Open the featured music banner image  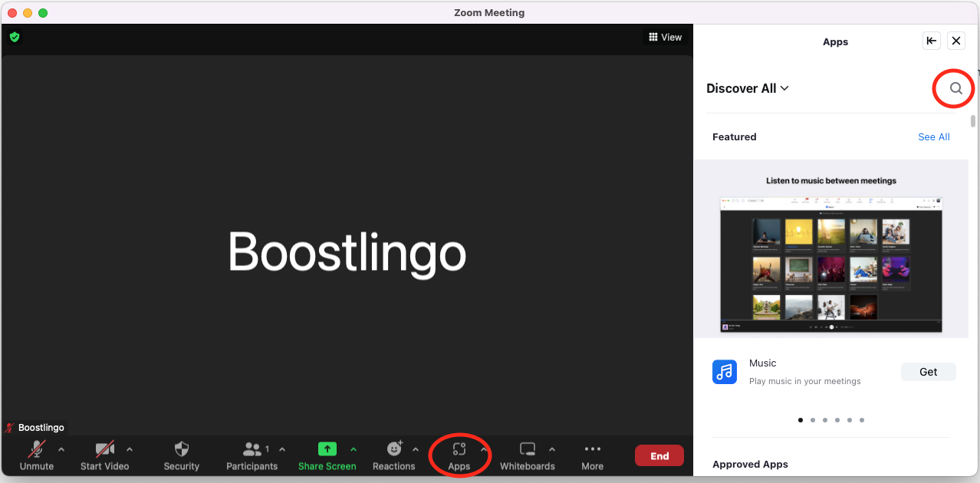pyautogui.click(x=831, y=248)
